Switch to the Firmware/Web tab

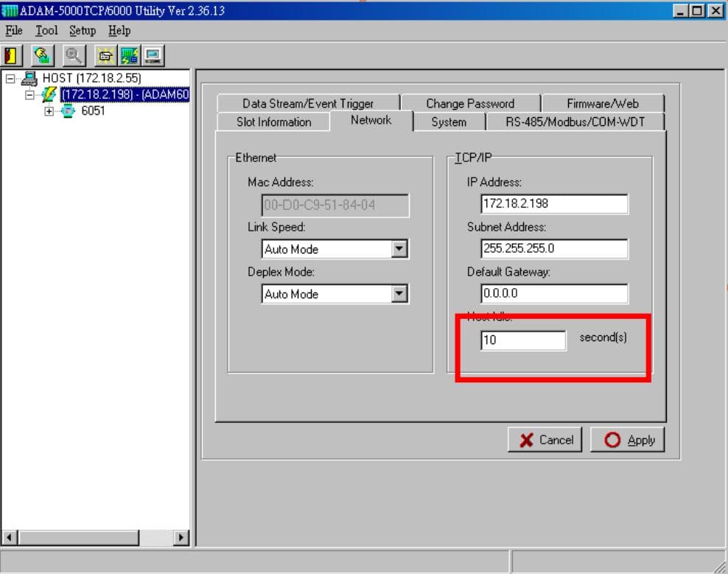coord(603,103)
